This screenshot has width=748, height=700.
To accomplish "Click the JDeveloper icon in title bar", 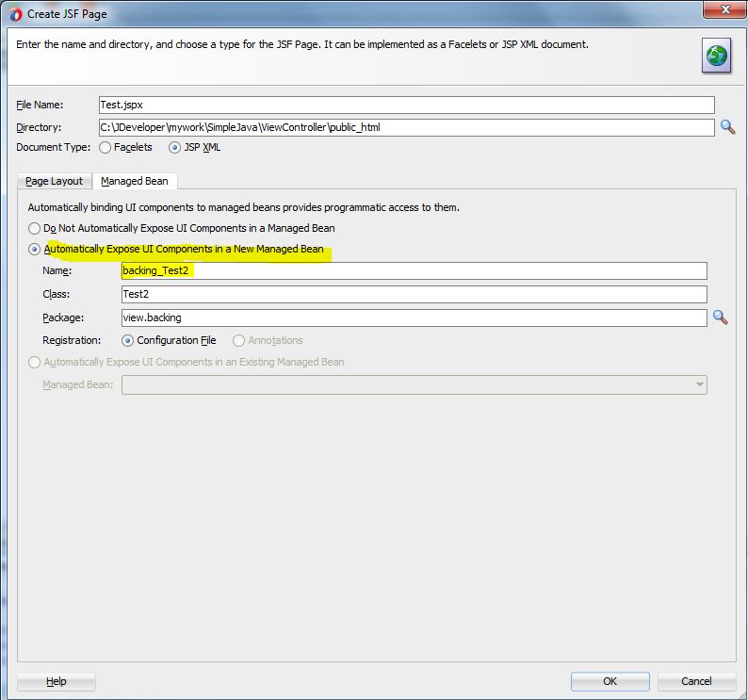I will (x=15, y=14).
